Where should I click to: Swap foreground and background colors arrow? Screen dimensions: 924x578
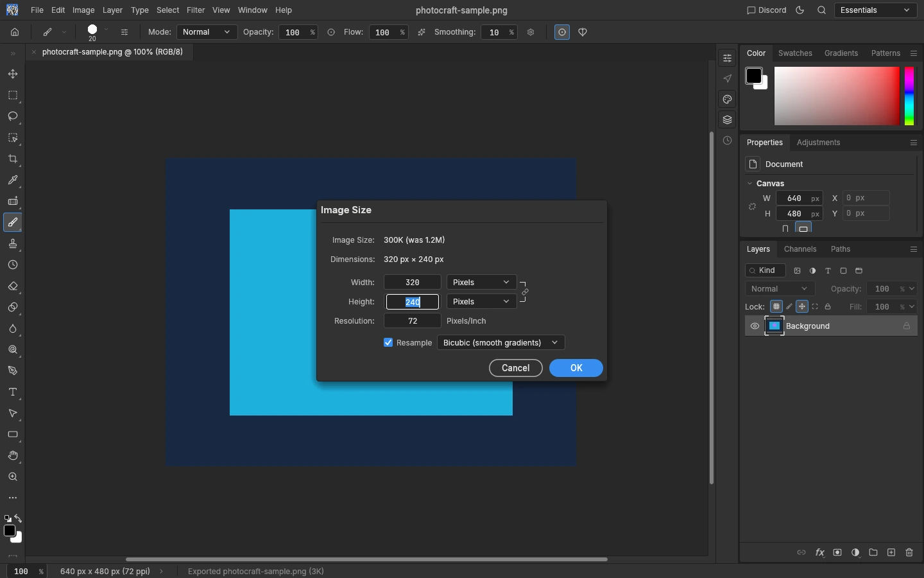click(18, 518)
